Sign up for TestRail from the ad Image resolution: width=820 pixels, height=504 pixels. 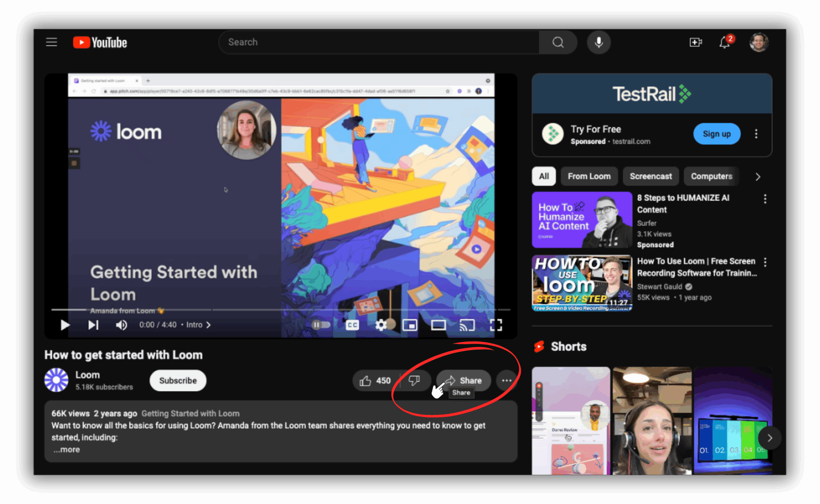[x=717, y=134]
